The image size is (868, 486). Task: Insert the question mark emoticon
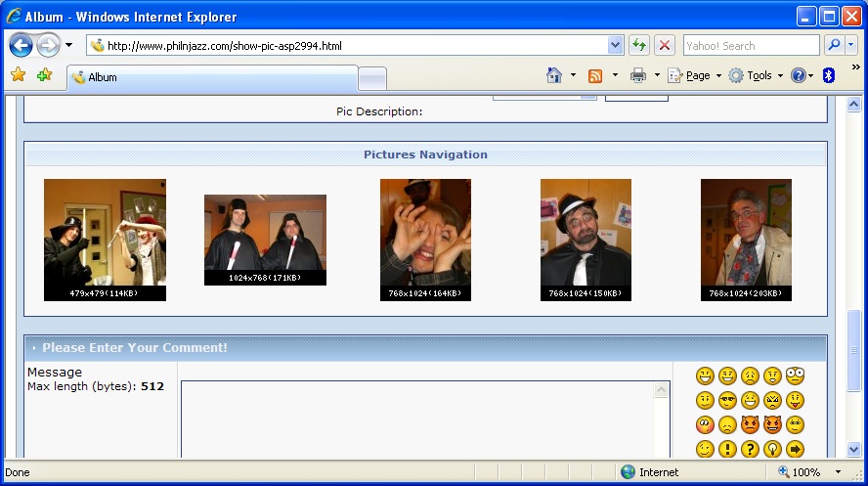click(750, 449)
